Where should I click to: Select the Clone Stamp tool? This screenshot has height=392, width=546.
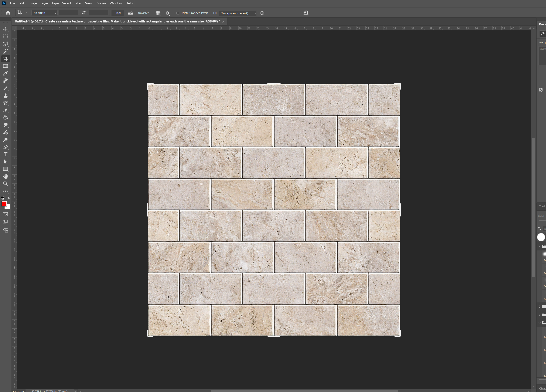coord(5,95)
